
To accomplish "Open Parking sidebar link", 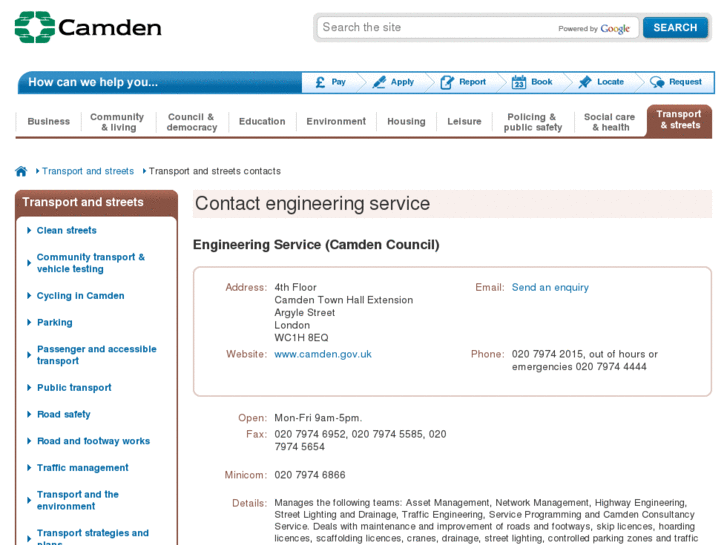I will point(55,322).
